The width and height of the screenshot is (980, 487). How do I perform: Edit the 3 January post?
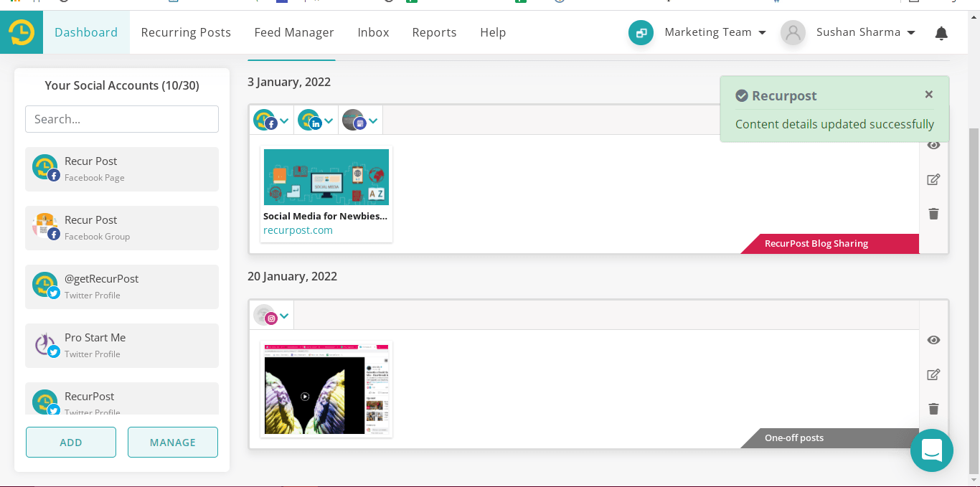click(933, 179)
